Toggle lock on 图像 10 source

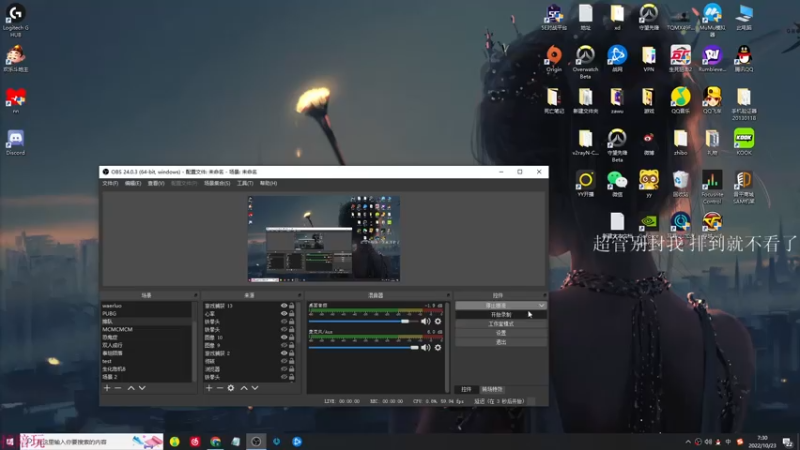[x=292, y=337]
